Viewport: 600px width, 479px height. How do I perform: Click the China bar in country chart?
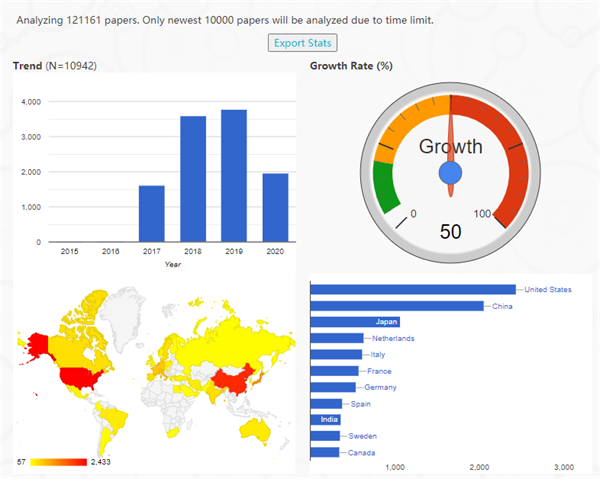397,306
